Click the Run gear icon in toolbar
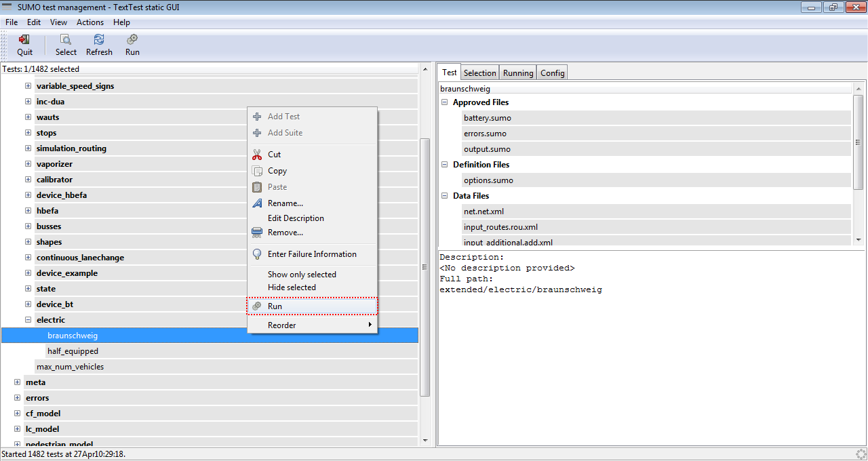 click(x=132, y=40)
